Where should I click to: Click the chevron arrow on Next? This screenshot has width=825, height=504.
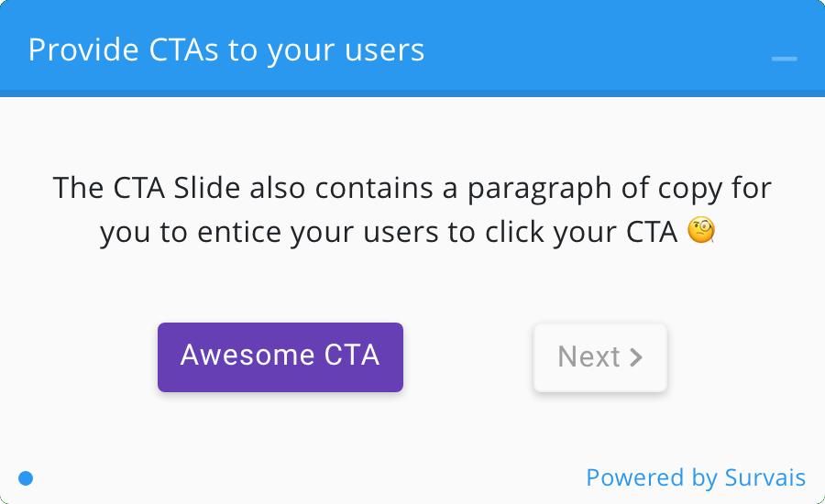click(x=636, y=357)
